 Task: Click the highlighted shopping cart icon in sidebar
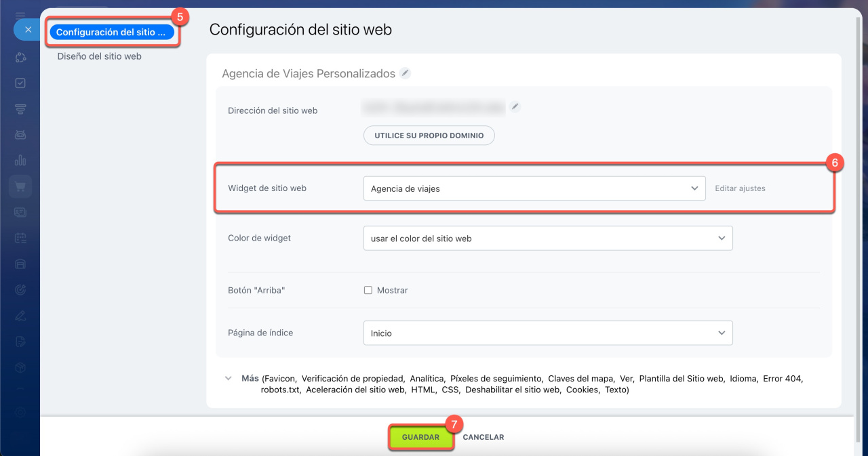pyautogui.click(x=20, y=186)
